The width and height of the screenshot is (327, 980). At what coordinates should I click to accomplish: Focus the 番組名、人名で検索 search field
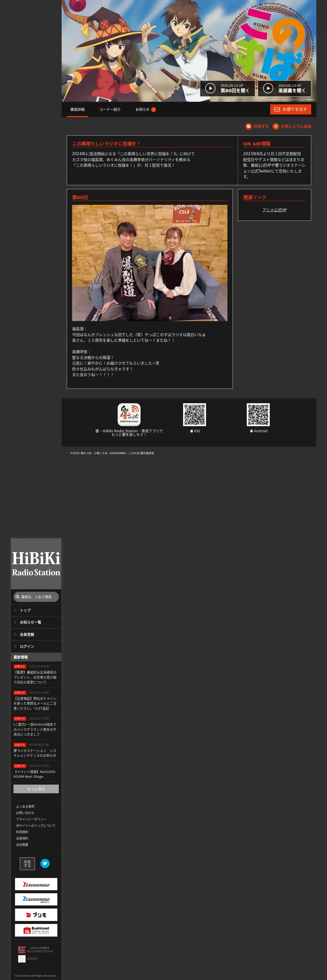(x=36, y=597)
